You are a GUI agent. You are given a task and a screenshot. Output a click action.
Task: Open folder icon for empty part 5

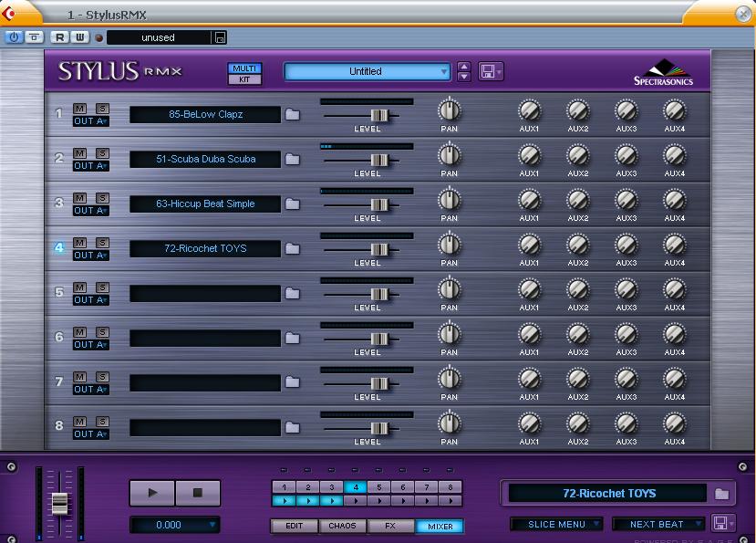pos(292,293)
